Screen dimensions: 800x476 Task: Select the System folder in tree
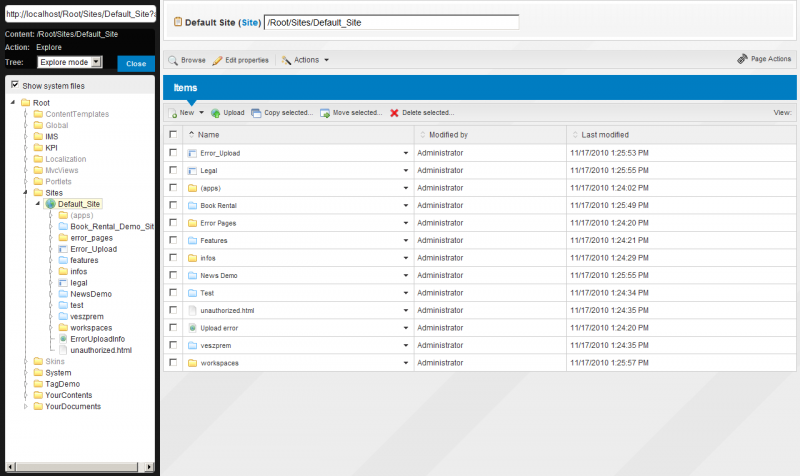(58, 373)
